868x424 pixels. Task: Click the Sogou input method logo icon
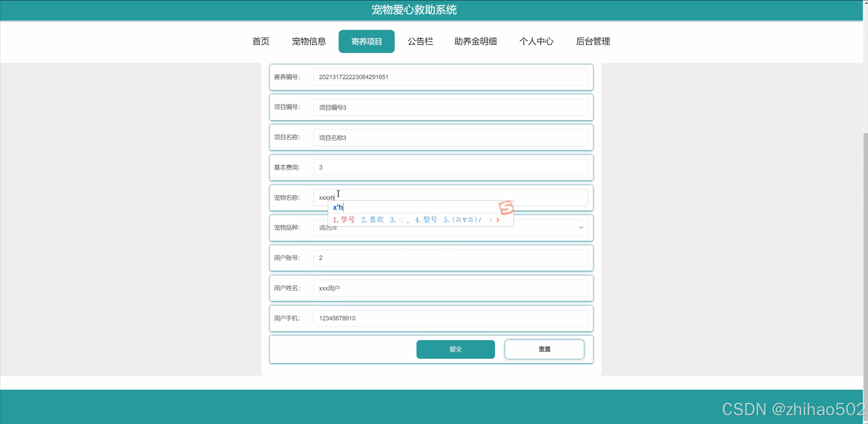[x=506, y=208]
